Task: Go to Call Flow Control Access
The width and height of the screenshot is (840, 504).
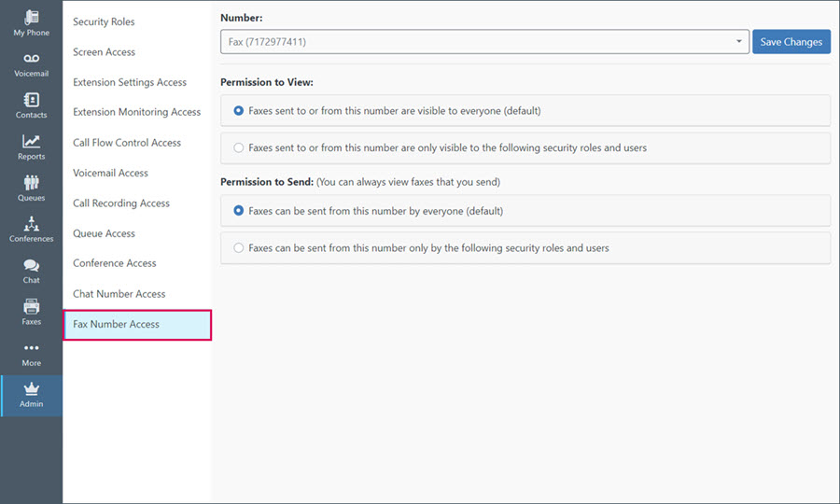Action: [x=127, y=143]
